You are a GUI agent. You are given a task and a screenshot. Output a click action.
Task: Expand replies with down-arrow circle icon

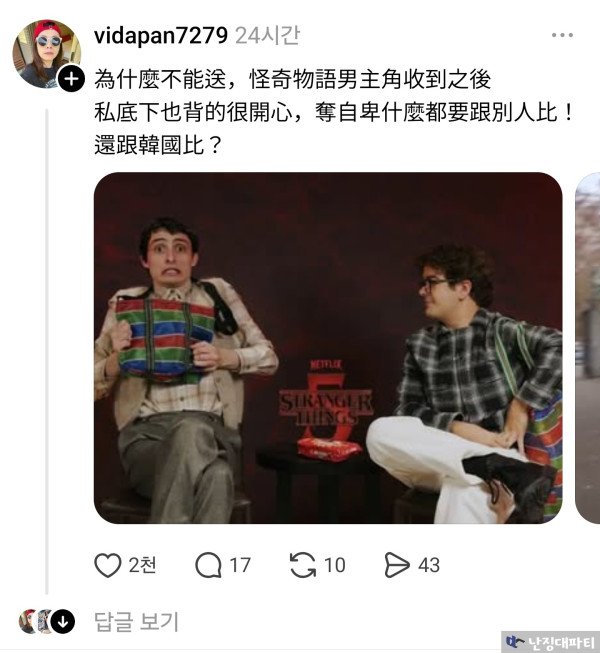63,621
